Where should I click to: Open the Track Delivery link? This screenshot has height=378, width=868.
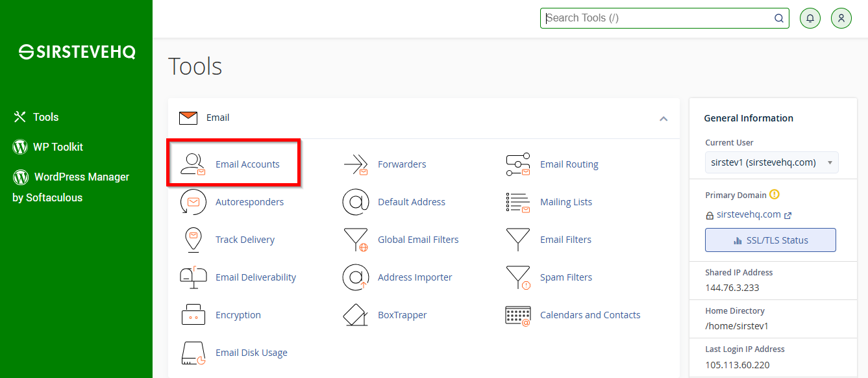[x=245, y=240]
